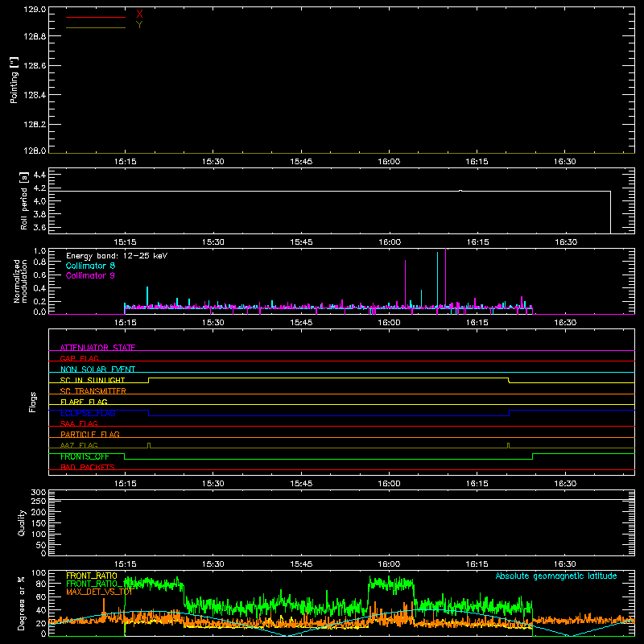Image resolution: width=644 pixels, height=644 pixels.
Task: Click the 128.4 Pointing axis tick label
Action: 35,95
